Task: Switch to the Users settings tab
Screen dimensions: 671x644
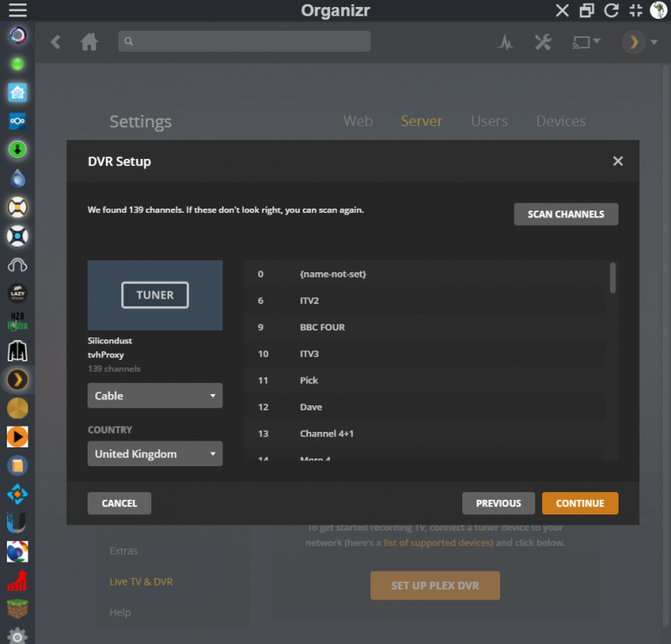Action: 489,121
